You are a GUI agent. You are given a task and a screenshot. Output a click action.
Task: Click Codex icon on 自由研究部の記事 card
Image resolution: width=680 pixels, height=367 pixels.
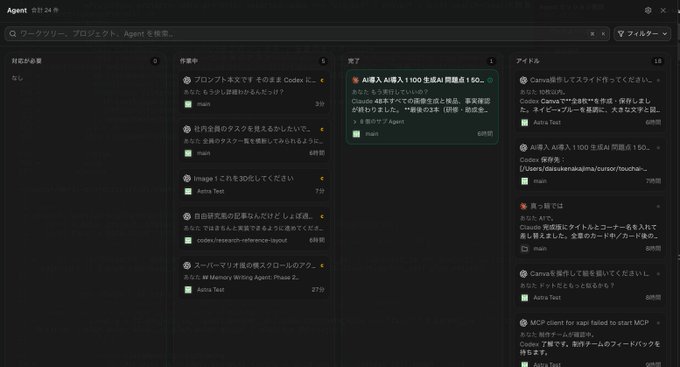187,216
